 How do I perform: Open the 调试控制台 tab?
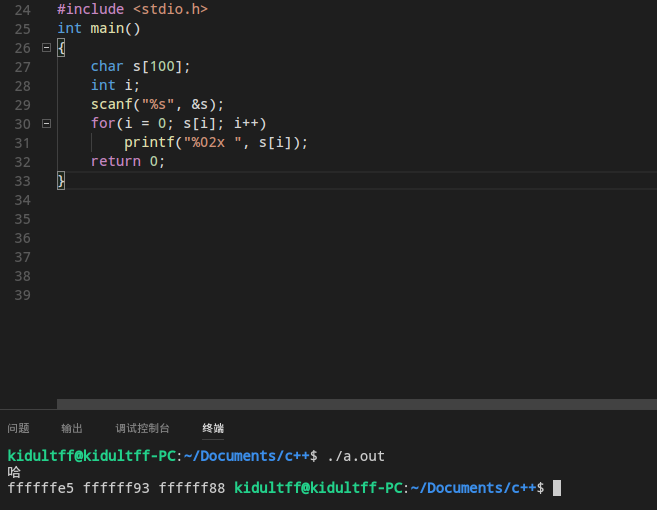click(142, 428)
